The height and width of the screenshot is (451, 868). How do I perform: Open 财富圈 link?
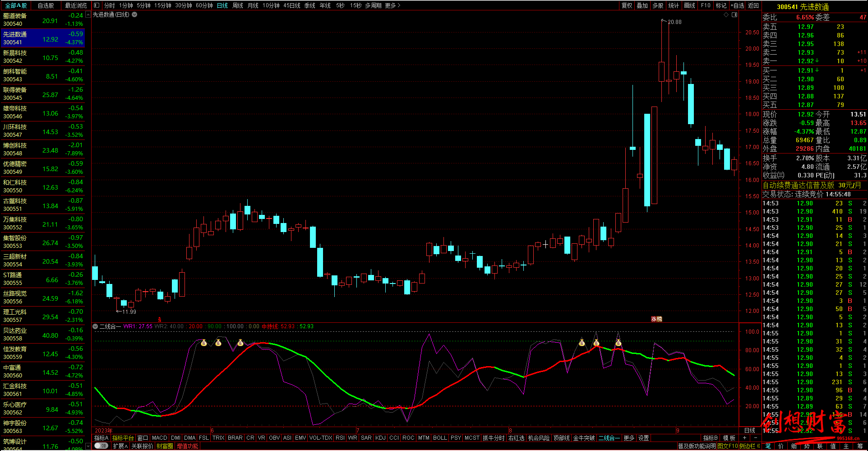pos(165,446)
